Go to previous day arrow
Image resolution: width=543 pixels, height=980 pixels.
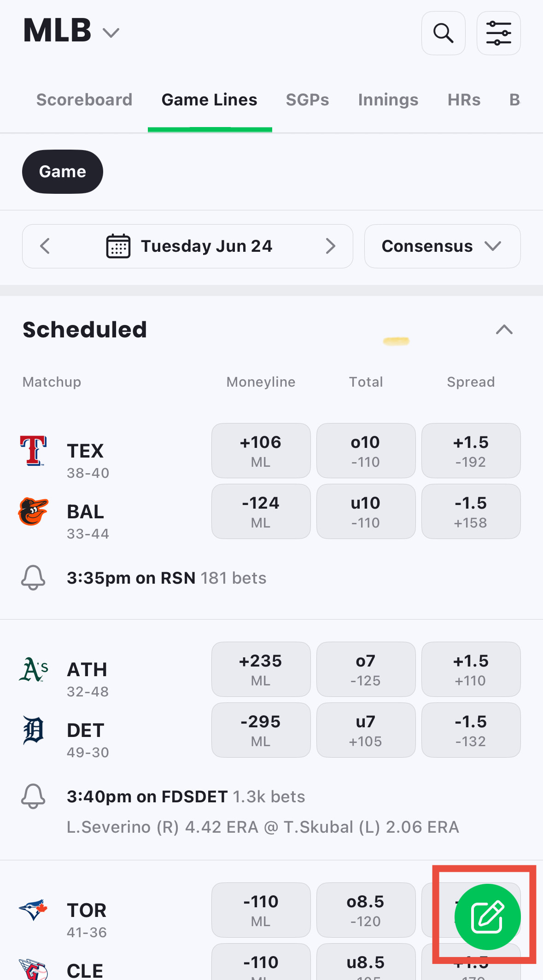[x=45, y=246]
